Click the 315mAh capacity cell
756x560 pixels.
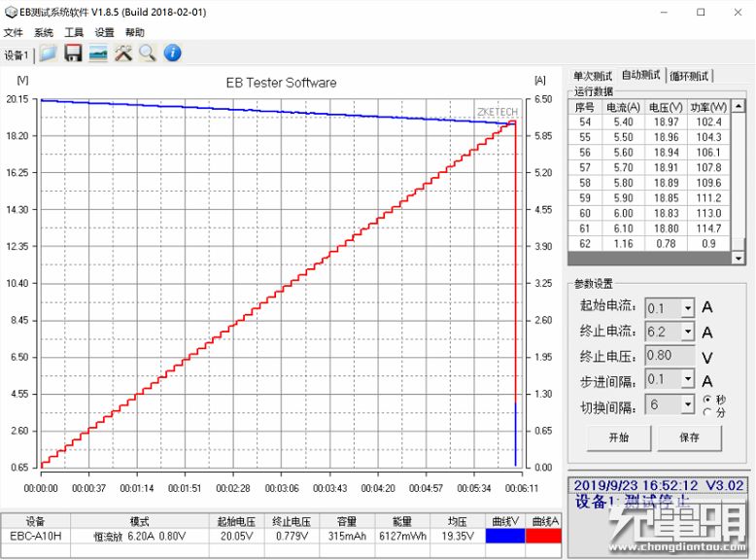tap(347, 536)
